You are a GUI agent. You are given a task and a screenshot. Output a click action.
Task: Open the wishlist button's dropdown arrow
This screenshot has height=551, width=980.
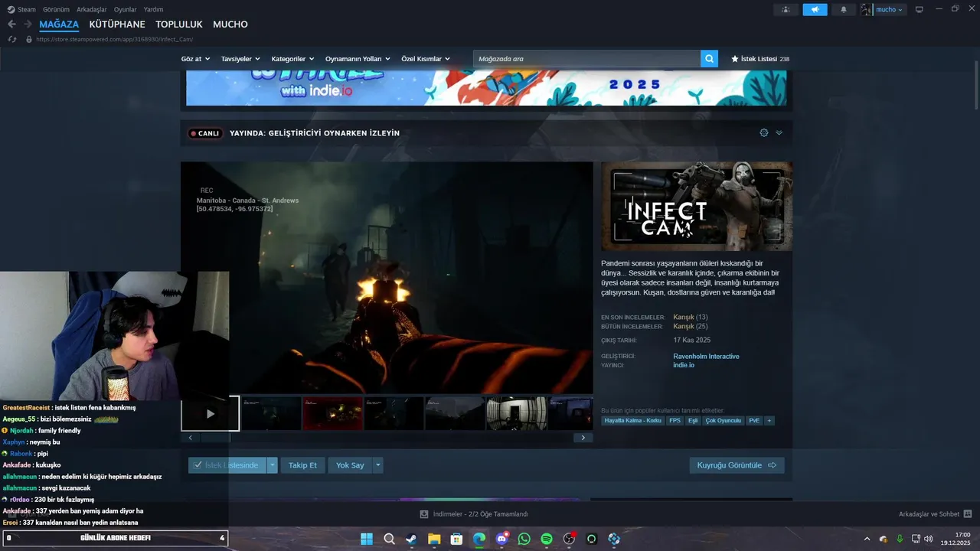[272, 465]
